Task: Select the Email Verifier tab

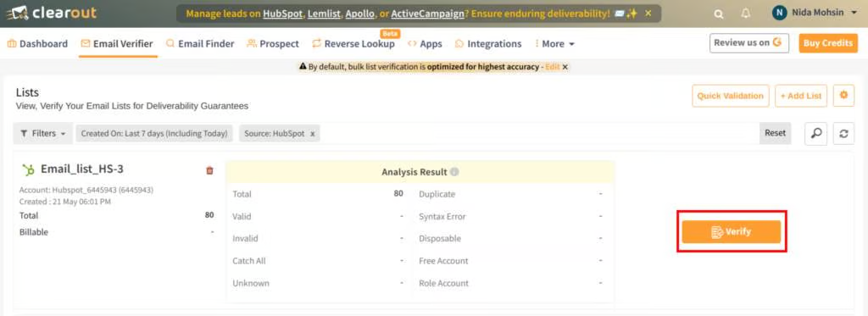Action: pos(117,44)
